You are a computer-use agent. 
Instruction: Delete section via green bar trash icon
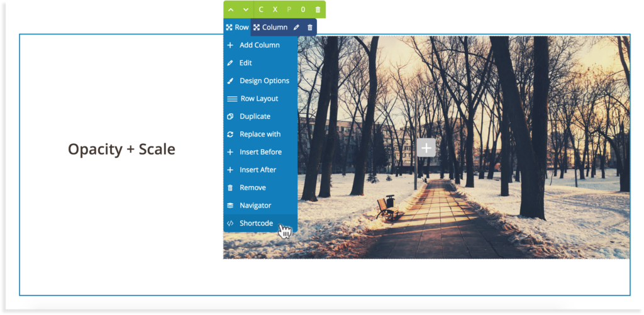point(318,9)
